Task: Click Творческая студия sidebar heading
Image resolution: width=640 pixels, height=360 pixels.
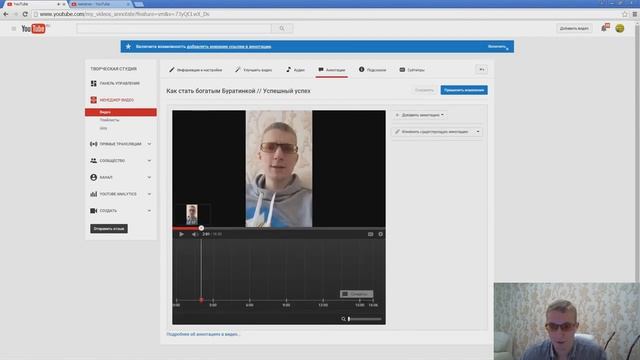Action: (113, 69)
